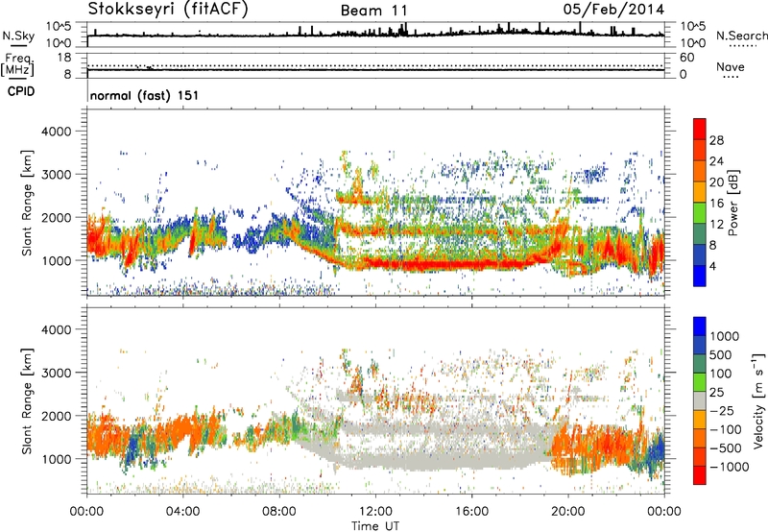Click Slant Range label of velocity panel
The height and width of the screenshot is (532, 768).
pos(27,400)
